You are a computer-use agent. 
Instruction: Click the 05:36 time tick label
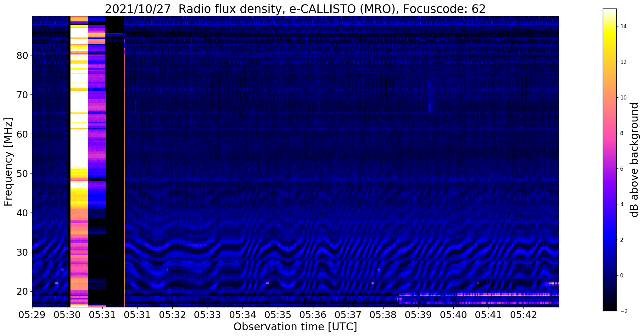tap(313, 315)
